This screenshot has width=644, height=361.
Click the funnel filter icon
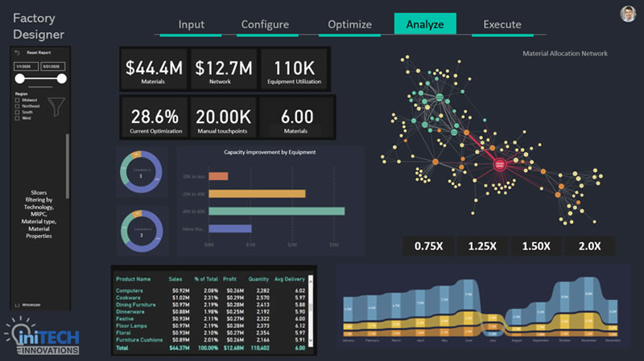pos(56,106)
